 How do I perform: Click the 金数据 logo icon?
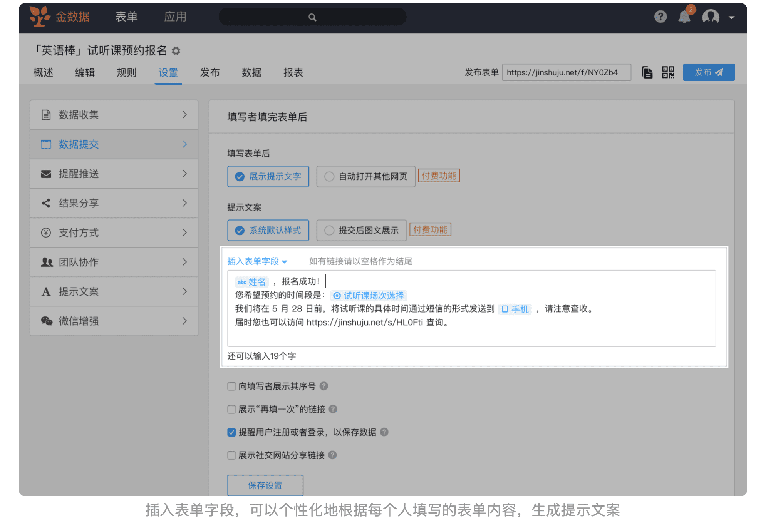pyautogui.click(x=40, y=16)
